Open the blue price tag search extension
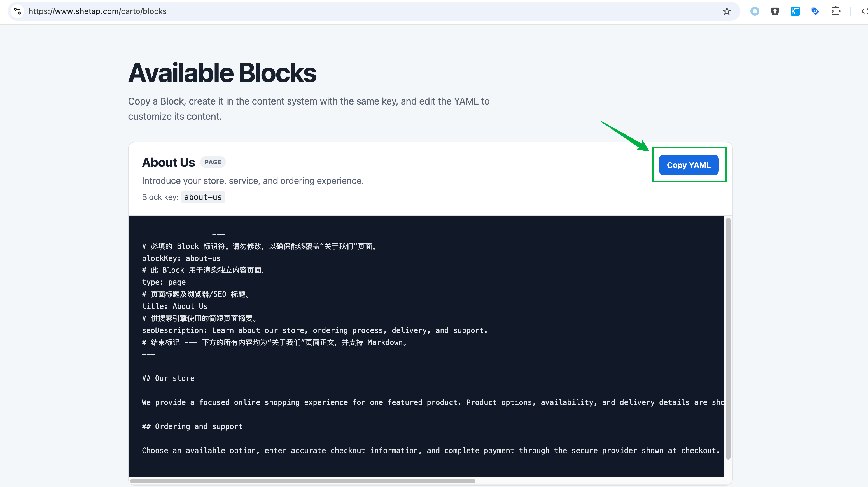The width and height of the screenshot is (868, 487). 815,11
